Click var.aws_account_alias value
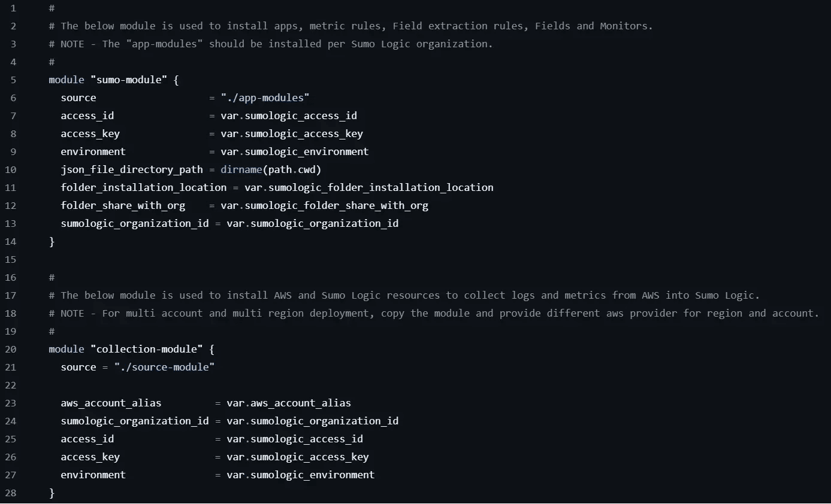The height and width of the screenshot is (504, 831). point(289,403)
